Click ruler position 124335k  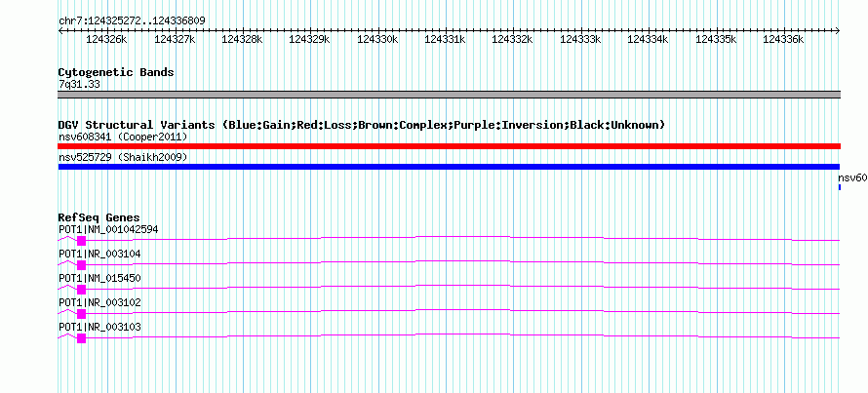coord(716,39)
